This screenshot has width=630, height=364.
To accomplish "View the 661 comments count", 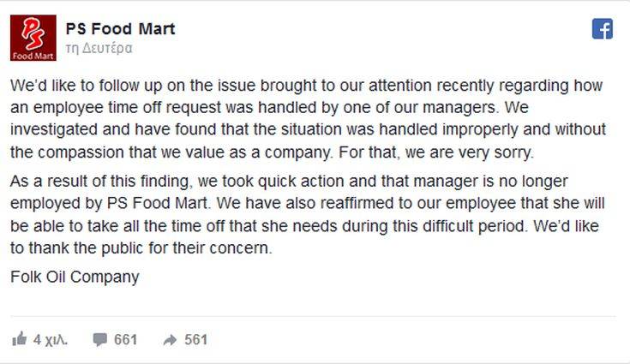I will 125,339.
